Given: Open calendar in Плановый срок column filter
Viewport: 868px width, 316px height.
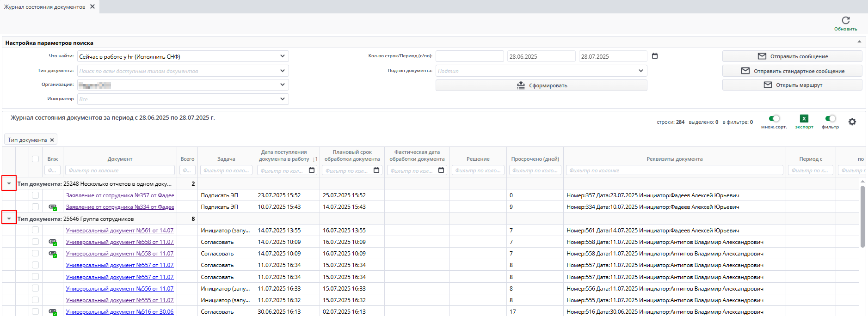Looking at the screenshot, I should coord(376,170).
